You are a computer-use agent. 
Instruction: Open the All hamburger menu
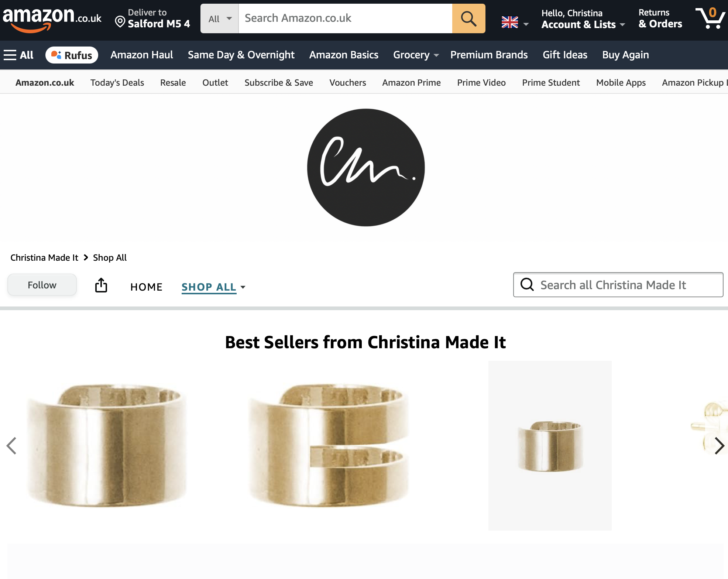(18, 55)
